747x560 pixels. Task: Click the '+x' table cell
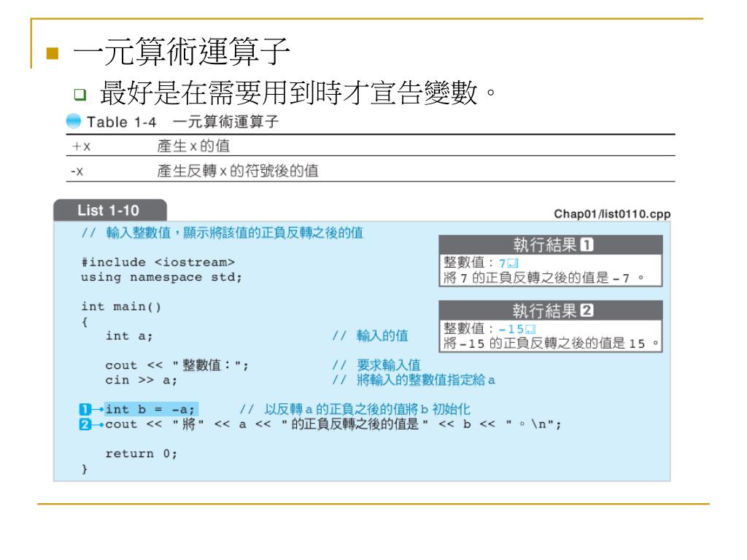point(81,146)
